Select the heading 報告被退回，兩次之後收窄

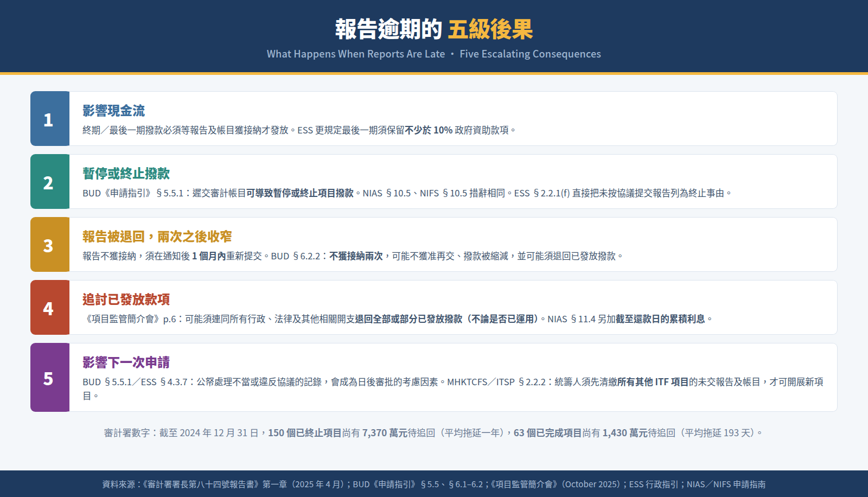coord(157,237)
